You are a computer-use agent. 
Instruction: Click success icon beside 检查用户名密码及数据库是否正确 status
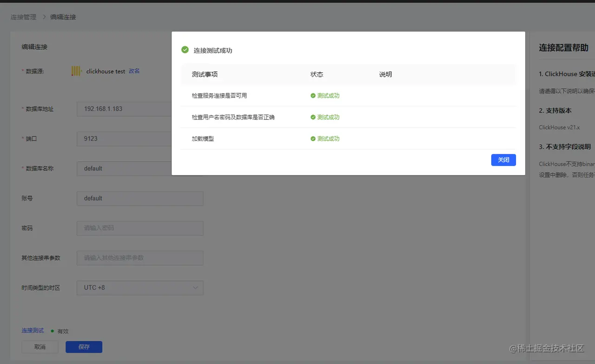313,117
